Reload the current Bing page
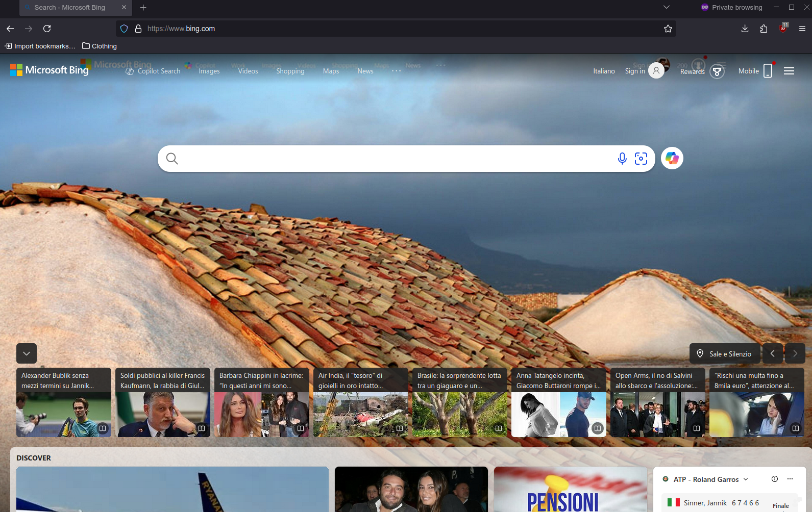The width and height of the screenshot is (812, 512). [47, 29]
